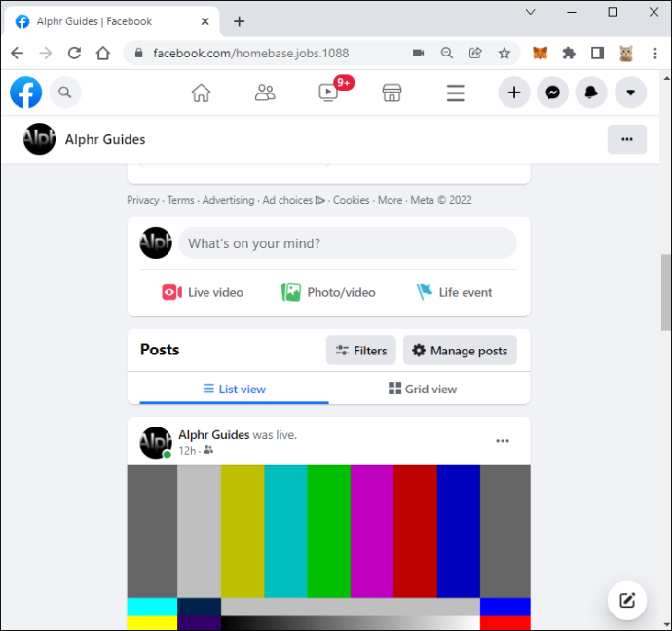Click the zoom magnifier icon in address bar

447,54
